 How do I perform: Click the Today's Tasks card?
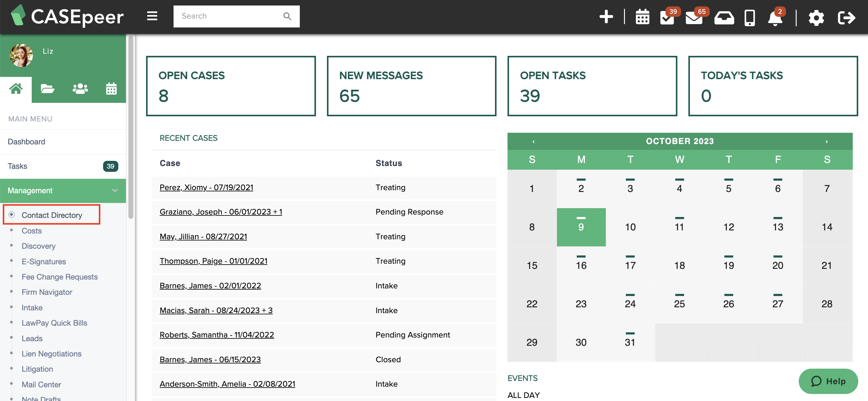coord(773,86)
